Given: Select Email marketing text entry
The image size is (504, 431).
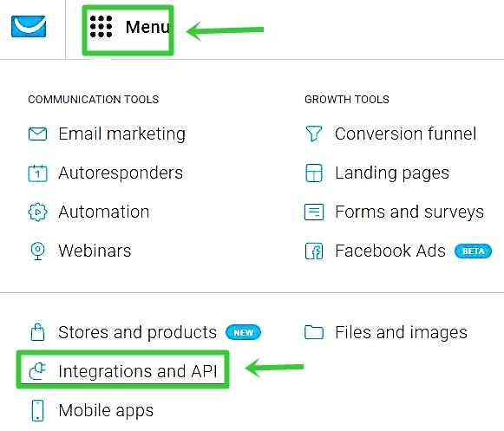Looking at the screenshot, I should coord(121,134).
